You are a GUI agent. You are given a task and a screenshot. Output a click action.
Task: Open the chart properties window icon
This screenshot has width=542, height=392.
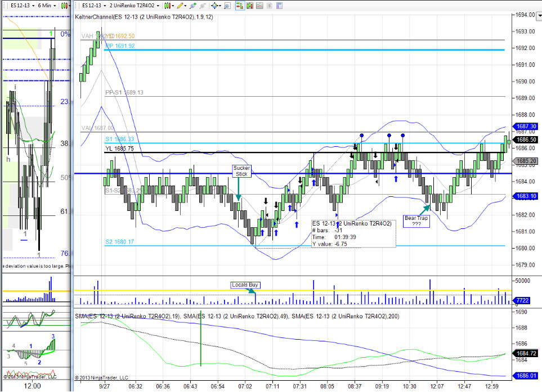(279, 6)
